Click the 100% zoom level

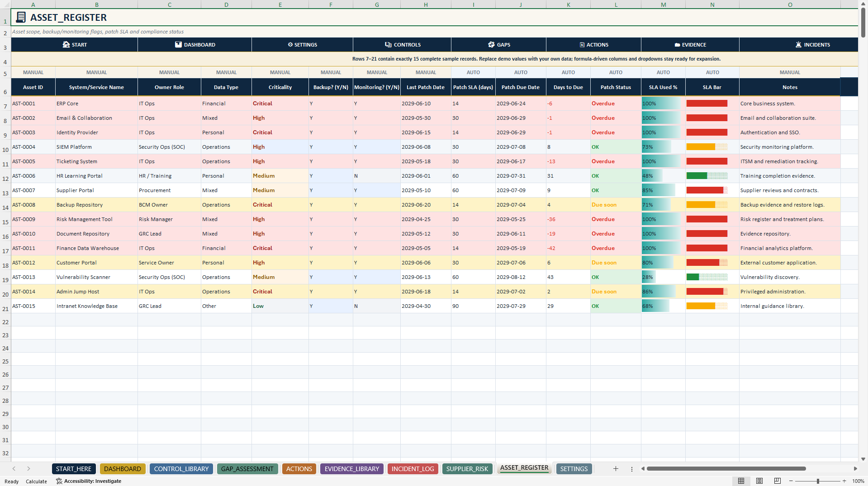click(x=858, y=481)
